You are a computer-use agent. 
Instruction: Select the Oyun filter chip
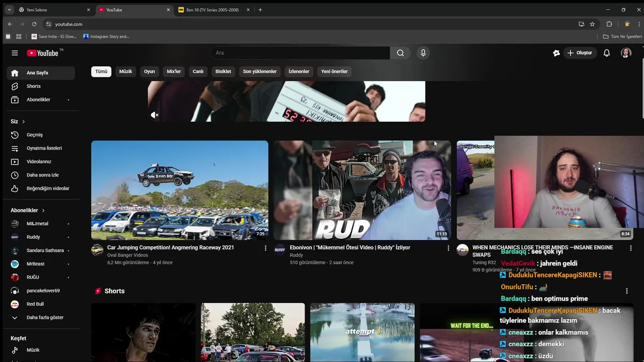(x=149, y=71)
